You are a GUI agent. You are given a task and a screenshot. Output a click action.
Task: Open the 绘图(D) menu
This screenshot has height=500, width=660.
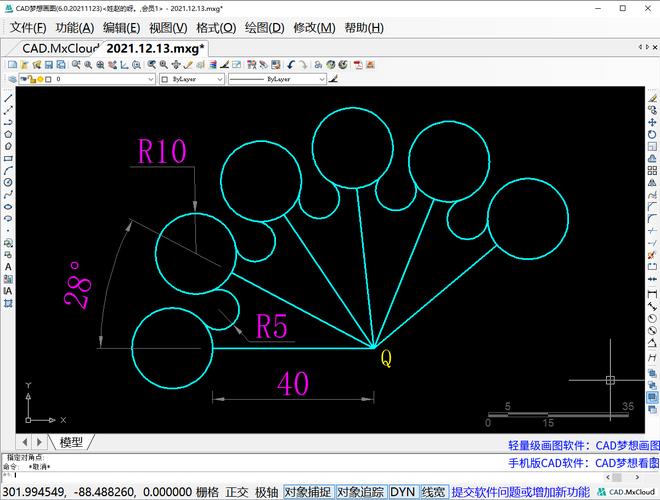(x=264, y=28)
